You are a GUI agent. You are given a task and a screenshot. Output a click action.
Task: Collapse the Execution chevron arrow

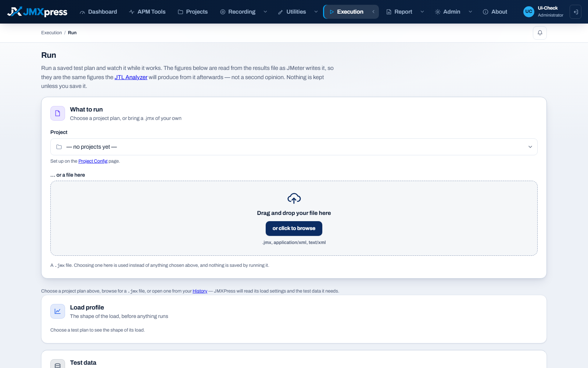(x=373, y=12)
